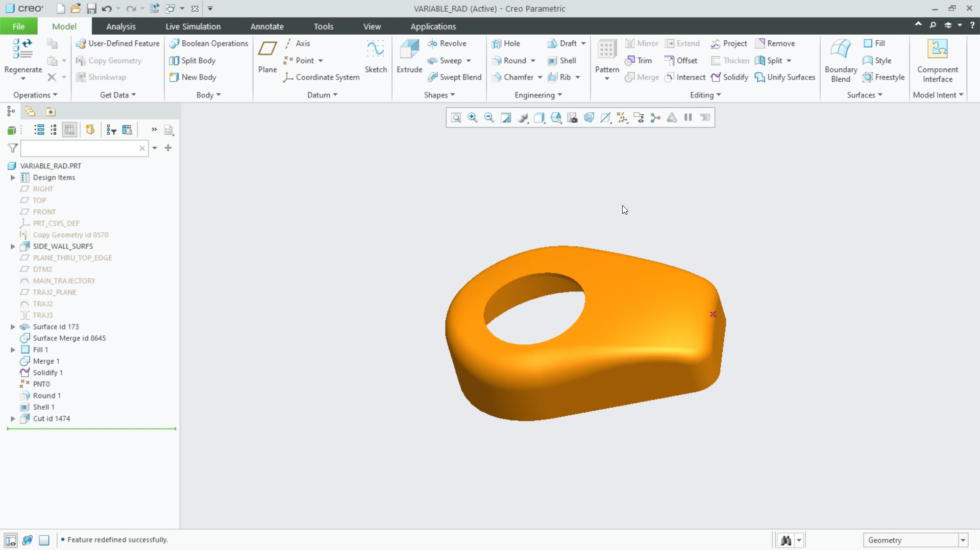Screen dimensions: 980x550
Task: Open the Saved Orientations view icon
Action: (556, 118)
